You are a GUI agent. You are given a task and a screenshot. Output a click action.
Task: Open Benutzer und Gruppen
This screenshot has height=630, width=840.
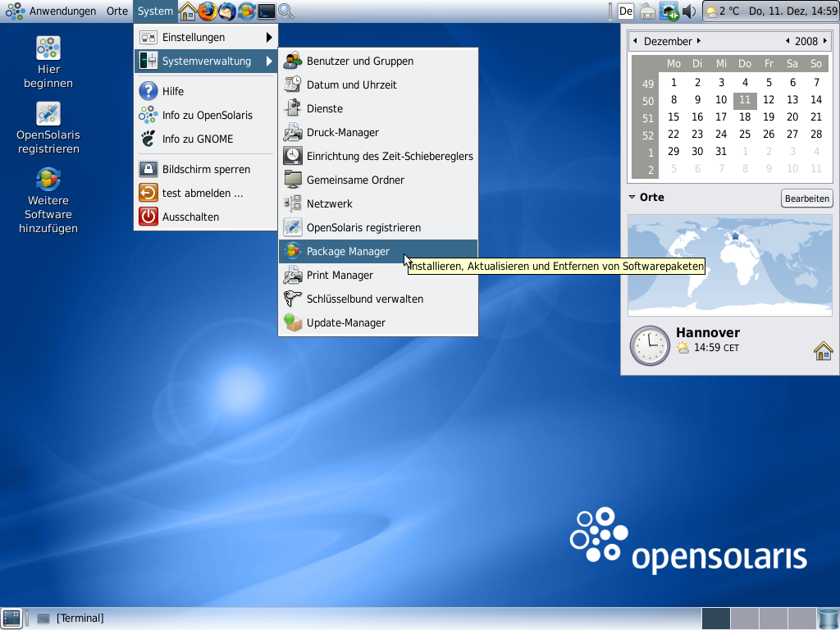point(377,61)
